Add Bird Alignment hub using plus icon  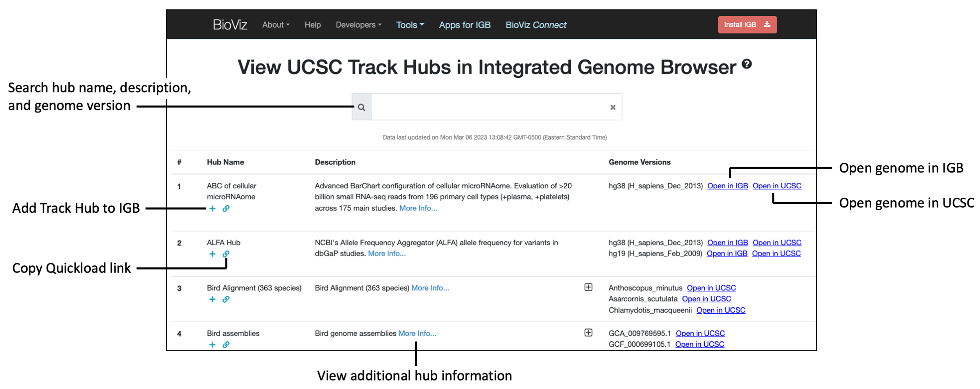point(212,299)
